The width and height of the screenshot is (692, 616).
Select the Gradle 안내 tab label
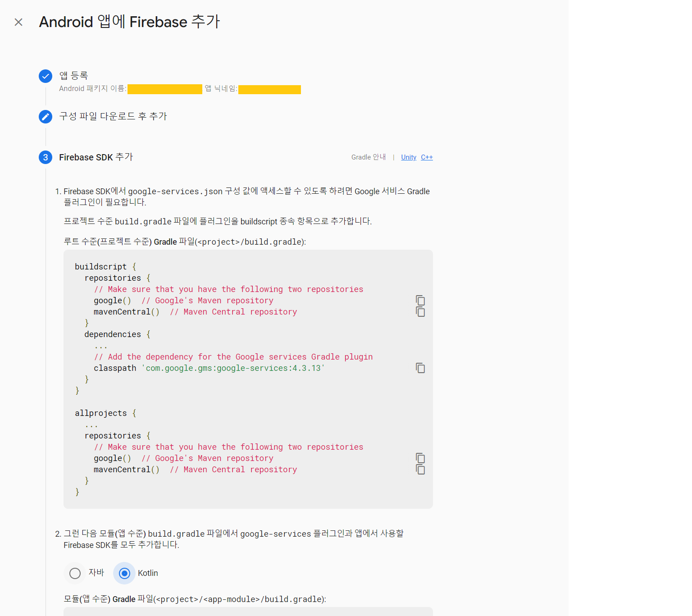(369, 157)
